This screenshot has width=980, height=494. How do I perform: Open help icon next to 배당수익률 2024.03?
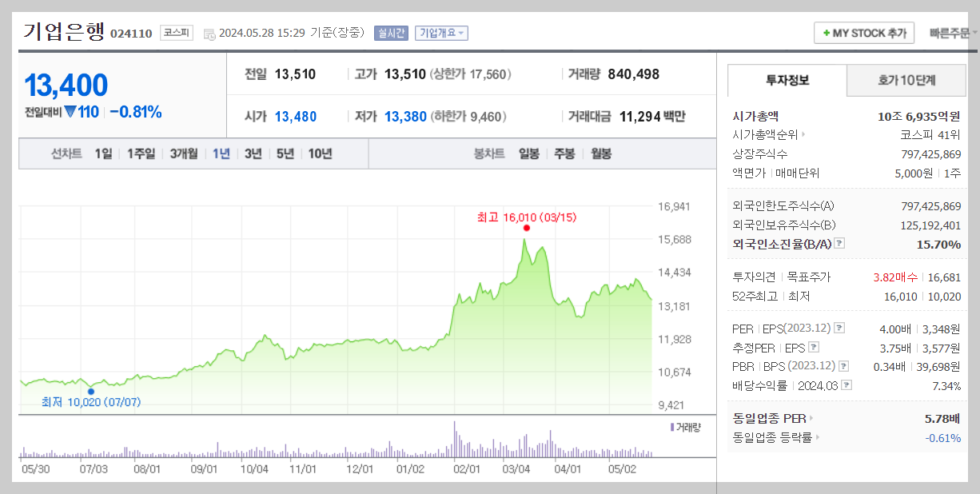pos(847,385)
